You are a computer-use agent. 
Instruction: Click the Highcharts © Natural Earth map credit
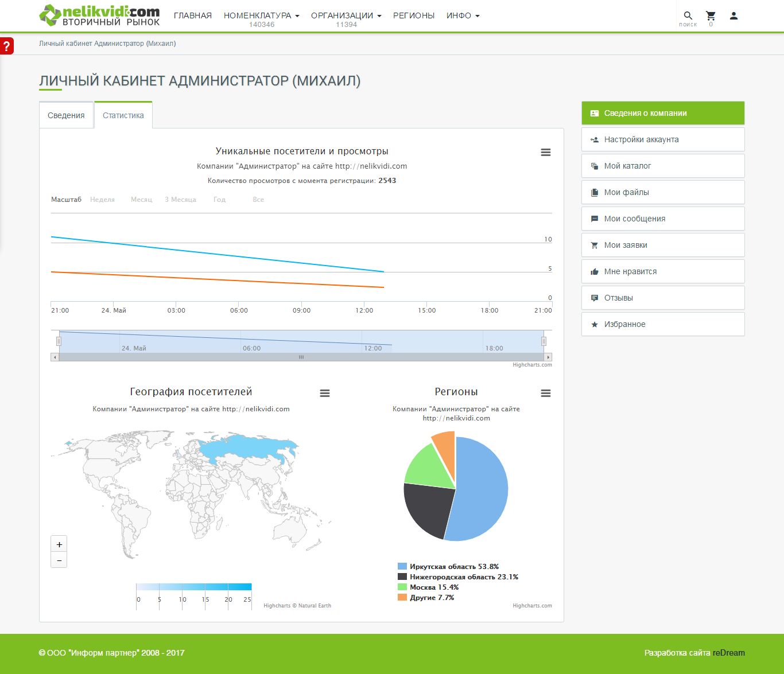click(297, 606)
